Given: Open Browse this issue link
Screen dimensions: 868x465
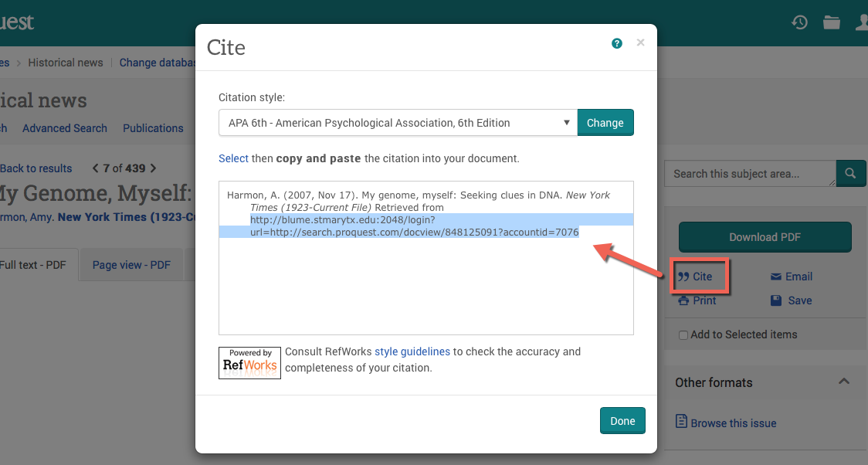Looking at the screenshot, I should 734,423.
